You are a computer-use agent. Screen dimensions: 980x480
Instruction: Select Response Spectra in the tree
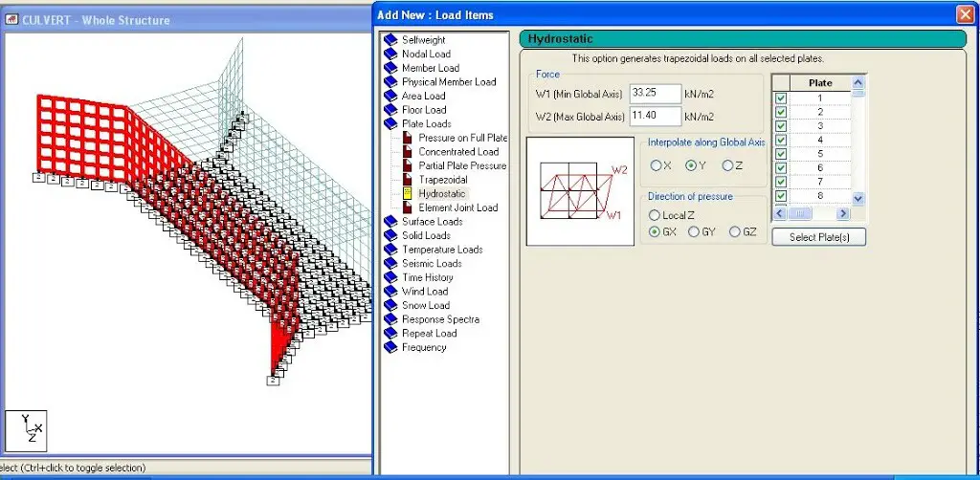pos(440,319)
